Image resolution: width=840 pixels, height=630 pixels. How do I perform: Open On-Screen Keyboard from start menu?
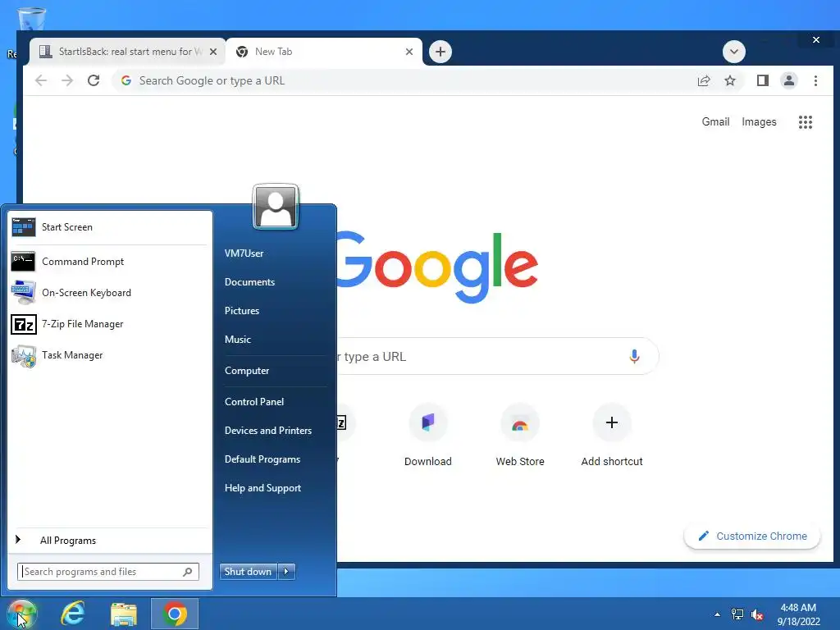pyautogui.click(x=109, y=293)
